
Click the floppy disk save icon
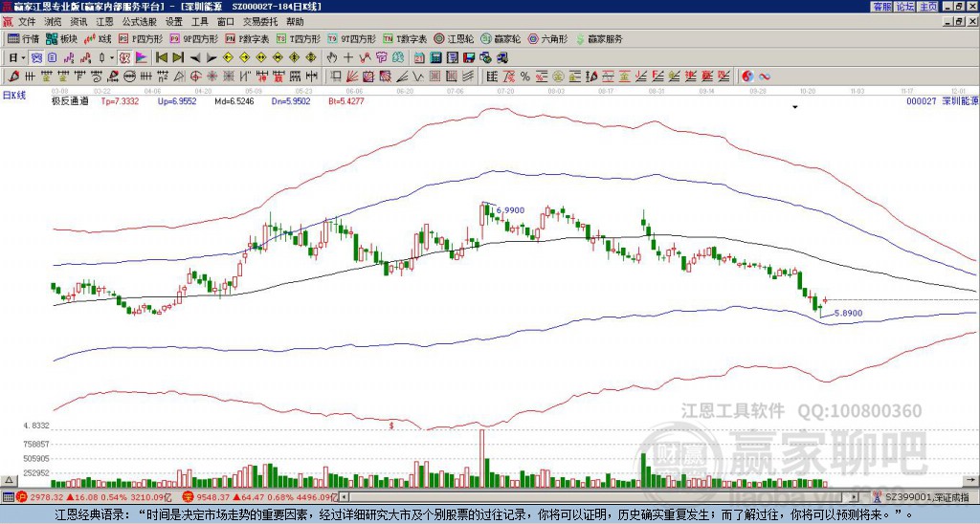pos(469,57)
